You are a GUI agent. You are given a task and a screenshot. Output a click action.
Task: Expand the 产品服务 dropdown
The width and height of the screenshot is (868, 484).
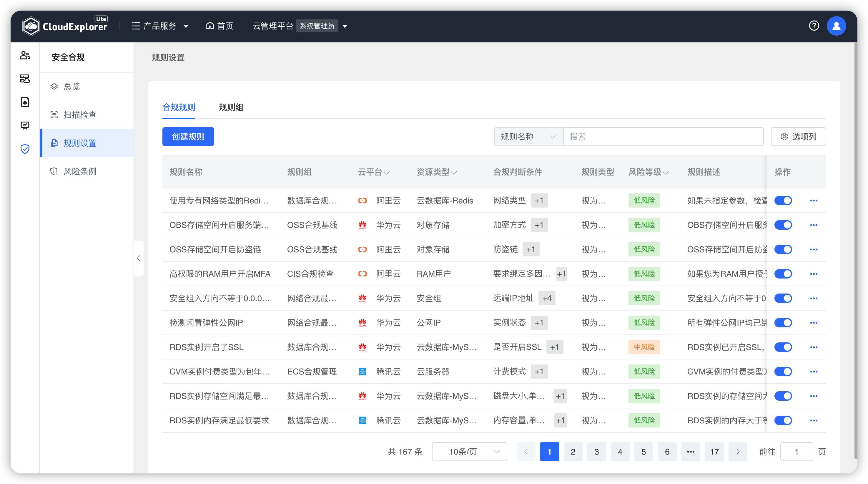click(186, 26)
